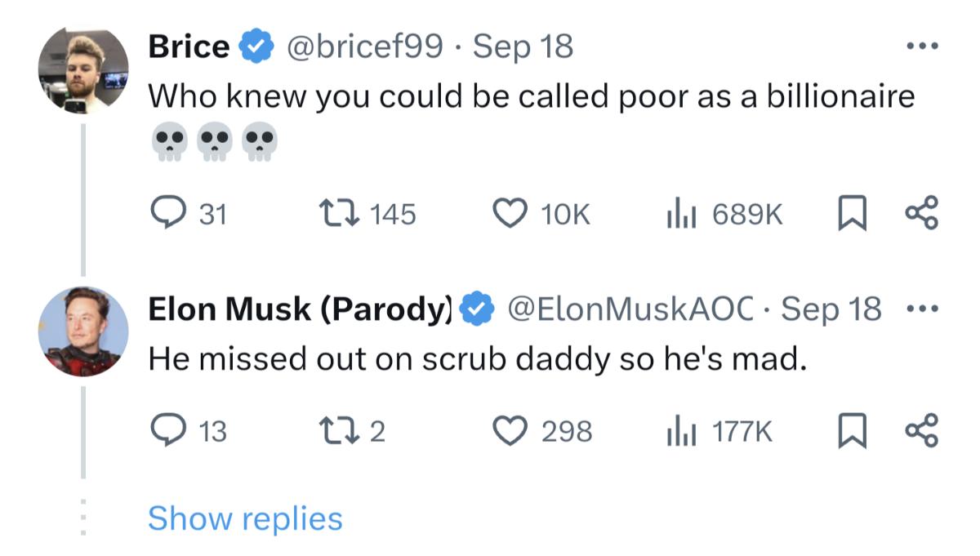
Task: Click the Elon Musk (Parody) display name
Action: [x=299, y=309]
